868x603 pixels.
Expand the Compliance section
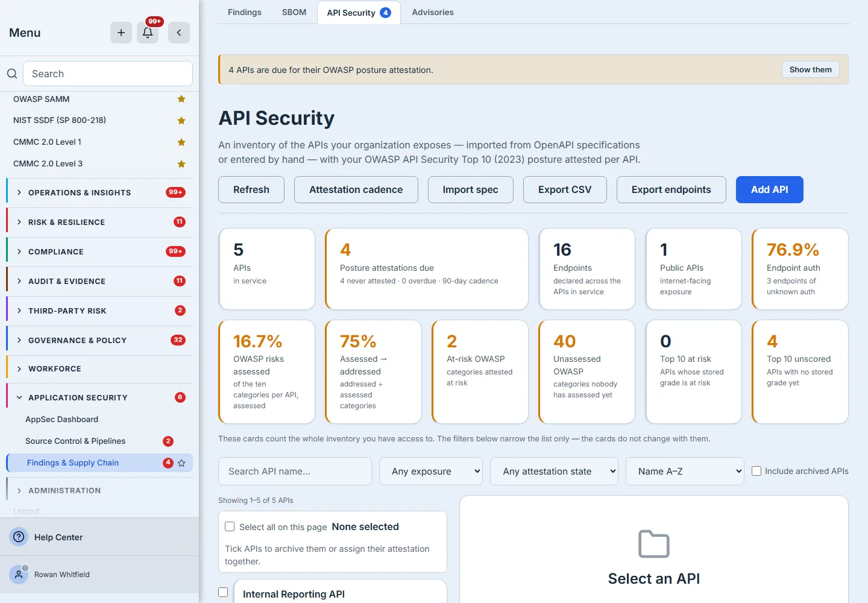coord(100,252)
